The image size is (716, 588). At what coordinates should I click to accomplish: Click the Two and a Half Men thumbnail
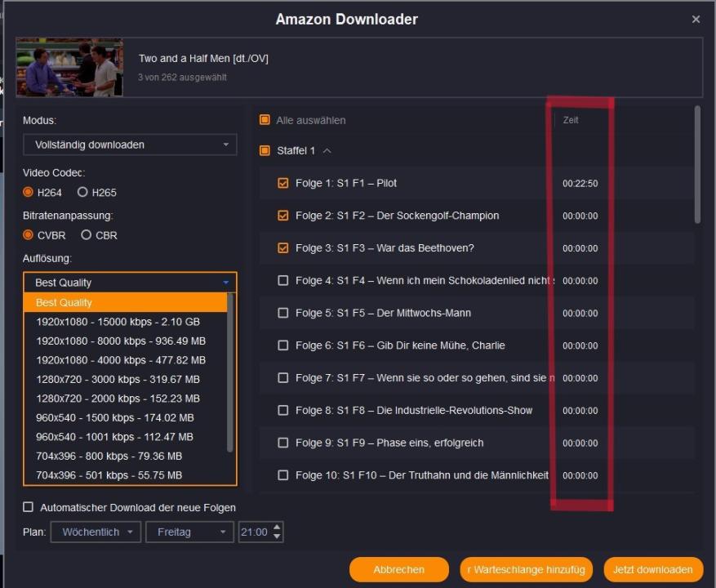[x=69, y=67]
